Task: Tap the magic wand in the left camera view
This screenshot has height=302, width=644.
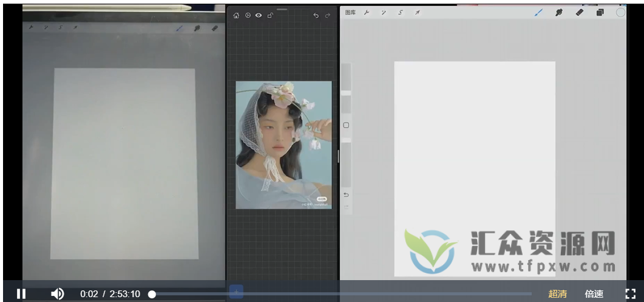Action: click(46, 27)
